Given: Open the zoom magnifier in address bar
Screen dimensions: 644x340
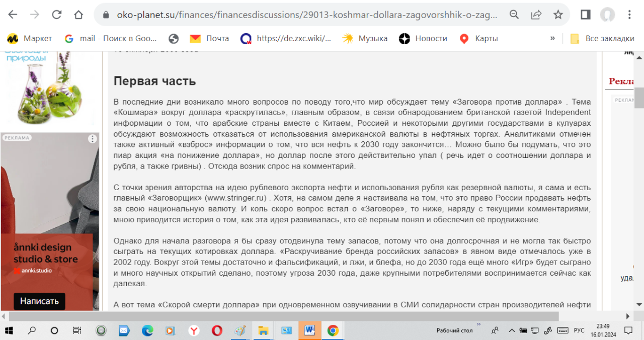Looking at the screenshot, I should (514, 15).
